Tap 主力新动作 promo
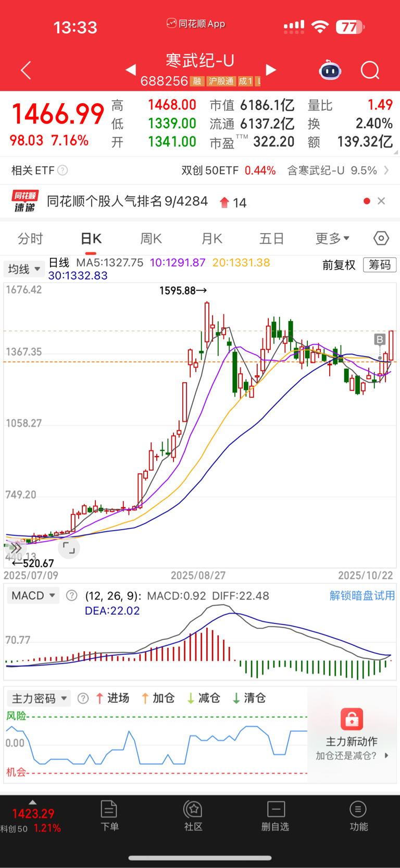The image size is (400, 868). pyautogui.click(x=352, y=741)
